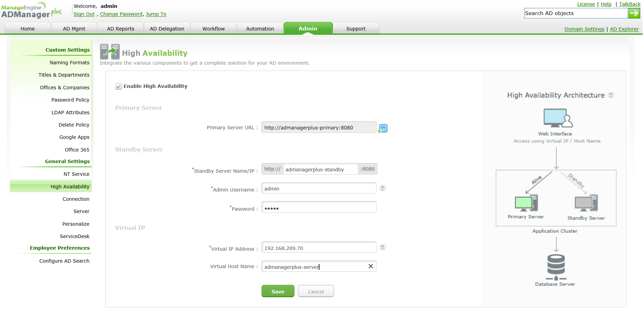Clear Virtual Host Name using the X icon
The image size is (644, 316).
pos(370,266)
